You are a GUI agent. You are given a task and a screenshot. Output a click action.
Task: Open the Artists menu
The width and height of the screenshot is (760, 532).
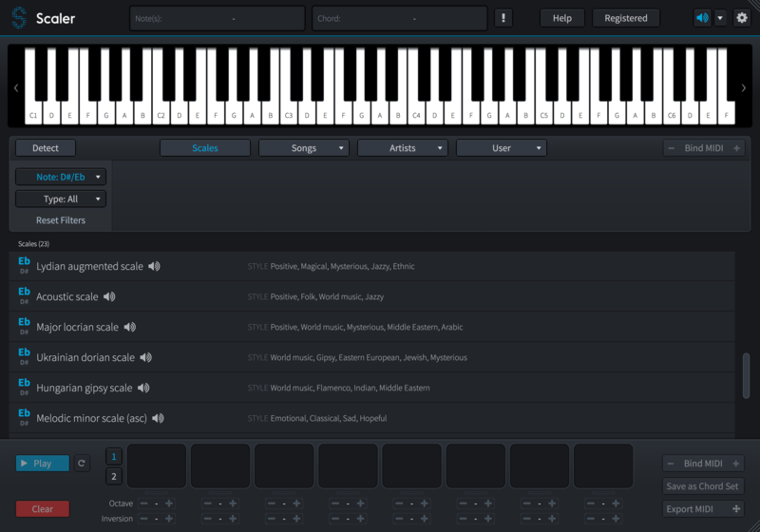403,148
